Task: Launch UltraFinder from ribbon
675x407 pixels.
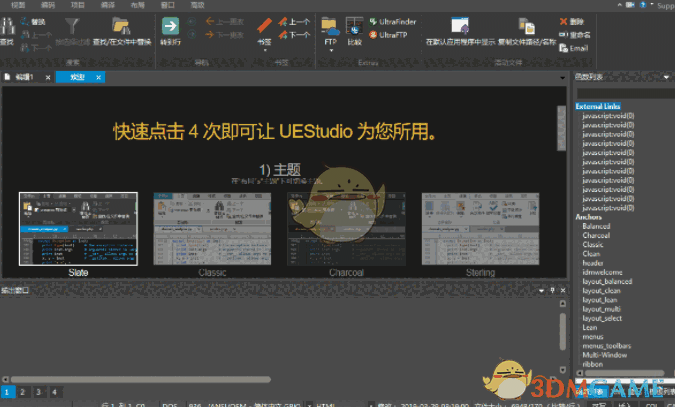Action: pyautogui.click(x=393, y=22)
